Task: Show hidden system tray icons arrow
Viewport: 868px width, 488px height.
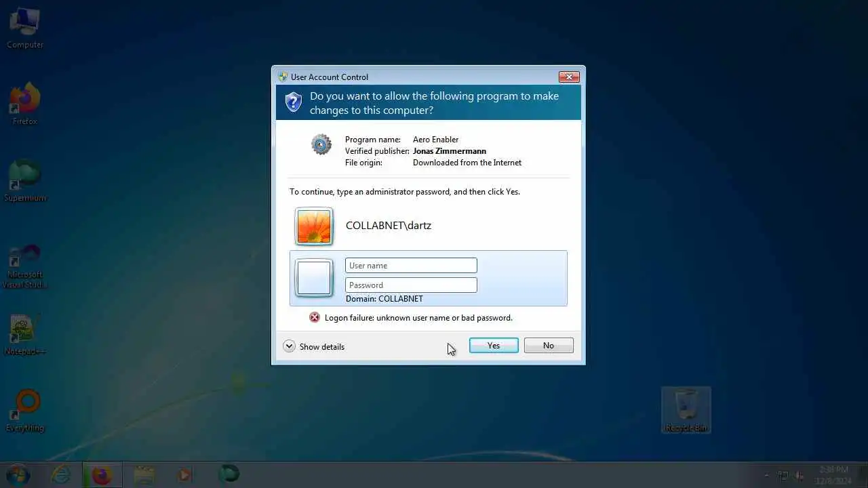Action: (767, 475)
